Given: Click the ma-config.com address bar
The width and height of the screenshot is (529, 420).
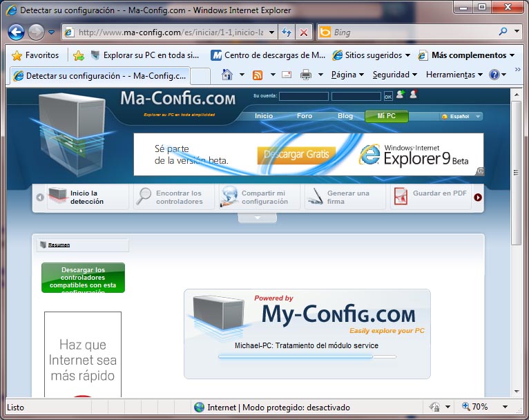Looking at the screenshot, I should [x=170, y=32].
